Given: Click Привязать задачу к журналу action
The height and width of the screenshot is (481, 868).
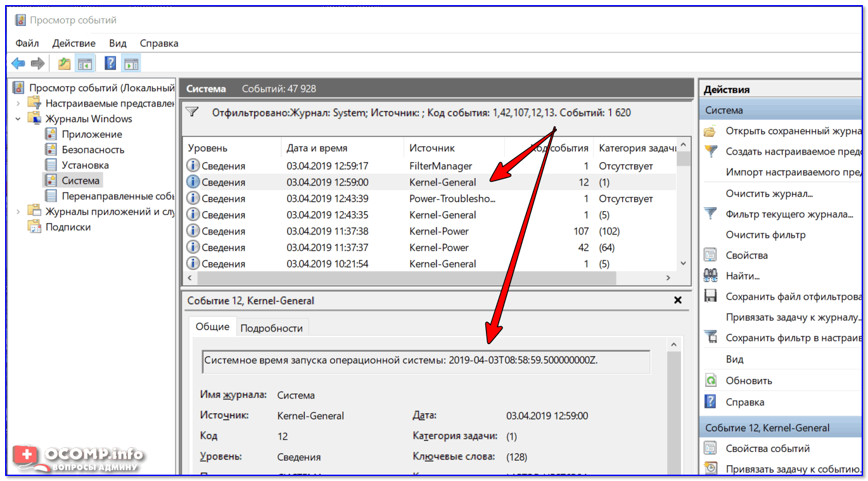Looking at the screenshot, I should tap(794, 317).
